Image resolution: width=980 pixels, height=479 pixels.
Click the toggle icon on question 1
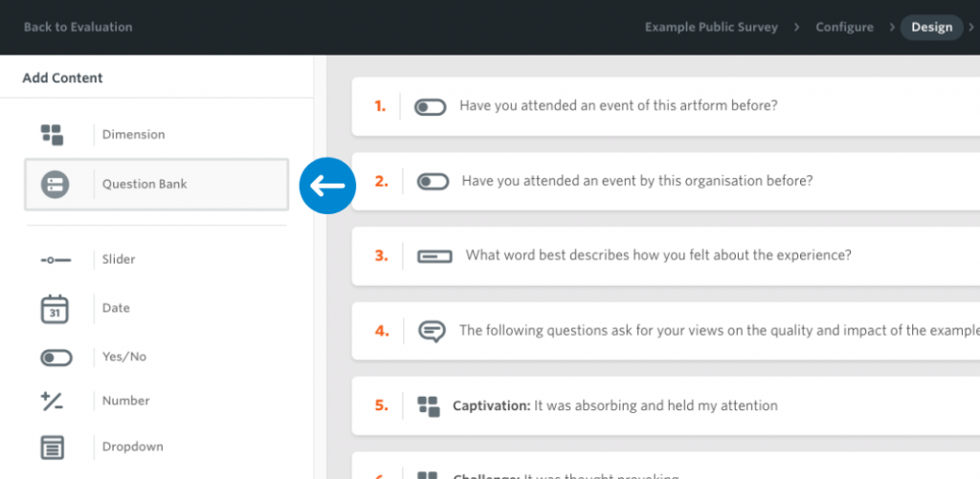click(430, 107)
